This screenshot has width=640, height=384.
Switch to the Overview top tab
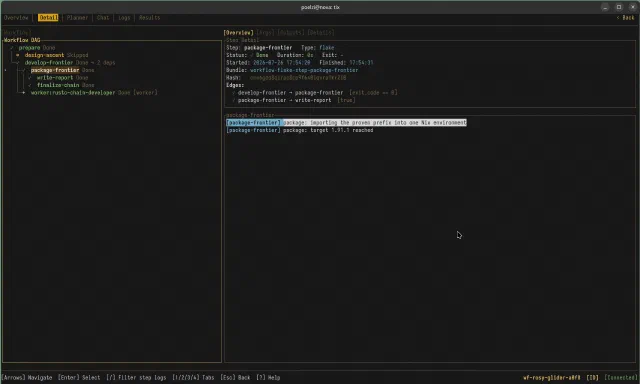(x=16, y=18)
